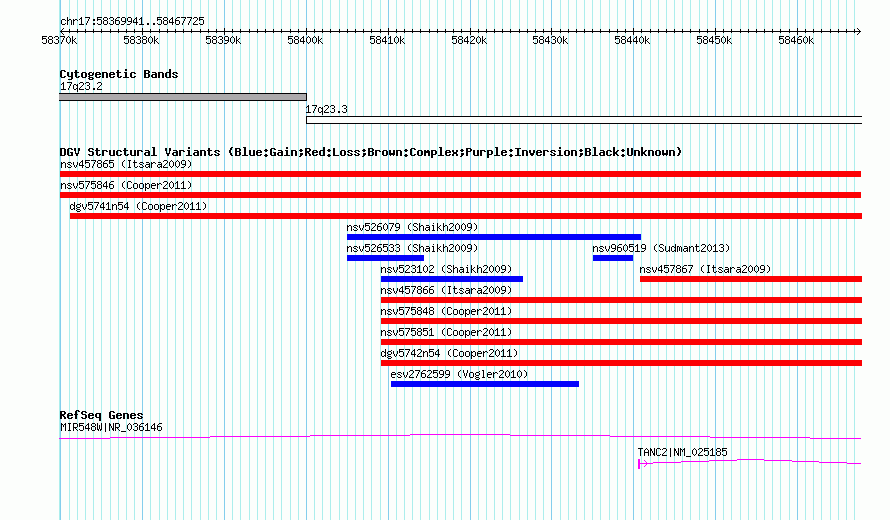Click the nsv457866 (Itsara2009) red bar

[622, 300]
